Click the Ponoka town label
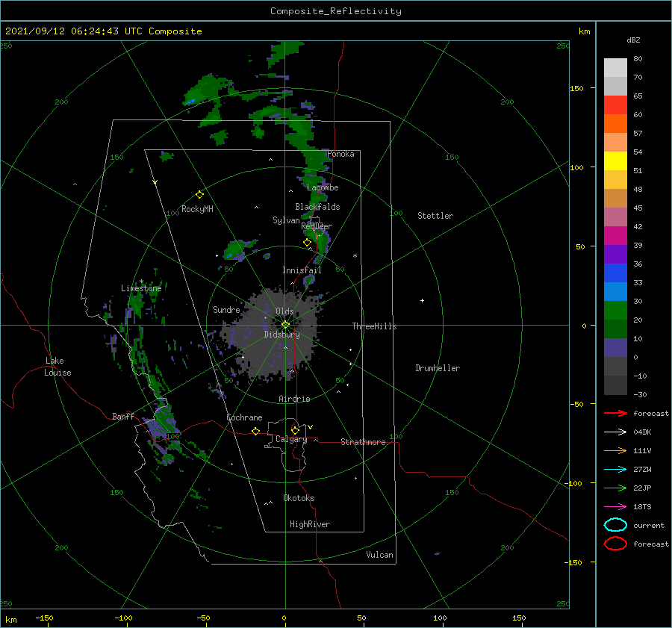Screen dimensions: 672x628 (x=340, y=154)
